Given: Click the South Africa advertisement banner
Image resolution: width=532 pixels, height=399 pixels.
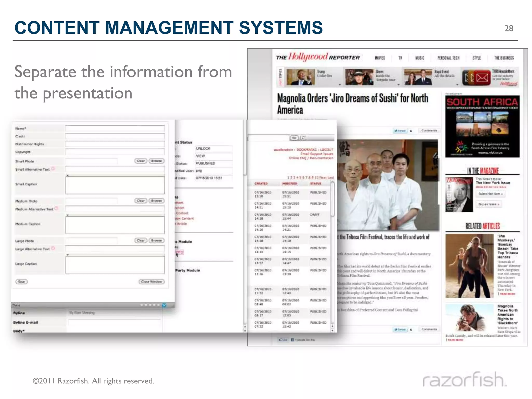Looking at the screenshot, I should tap(482, 127).
